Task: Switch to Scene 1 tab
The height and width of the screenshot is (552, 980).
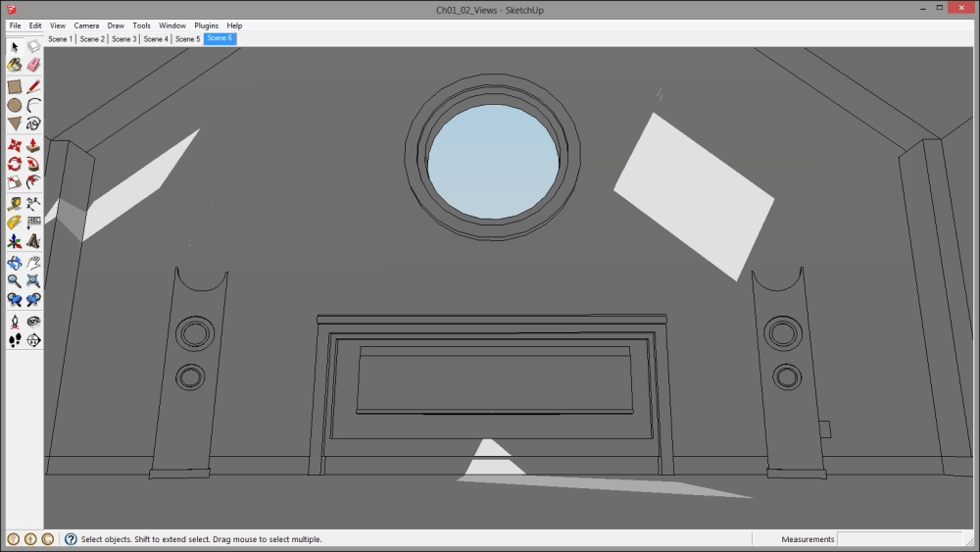Action: tap(61, 39)
